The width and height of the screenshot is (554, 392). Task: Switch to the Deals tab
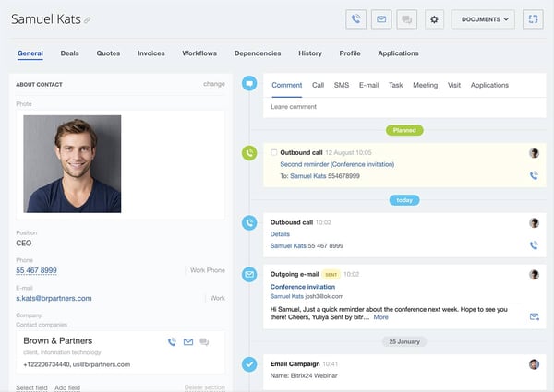pyautogui.click(x=70, y=53)
